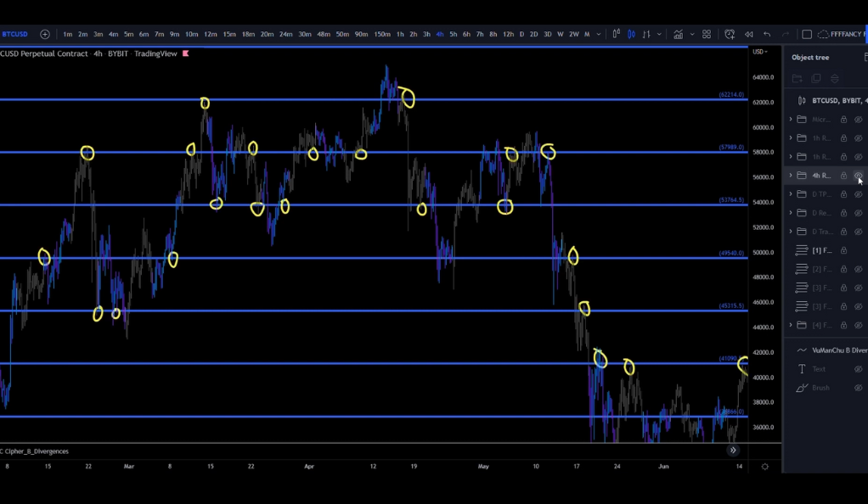Image resolution: width=868 pixels, height=504 pixels.
Task: Click the BTCUSD symbol button
Action: tap(15, 34)
